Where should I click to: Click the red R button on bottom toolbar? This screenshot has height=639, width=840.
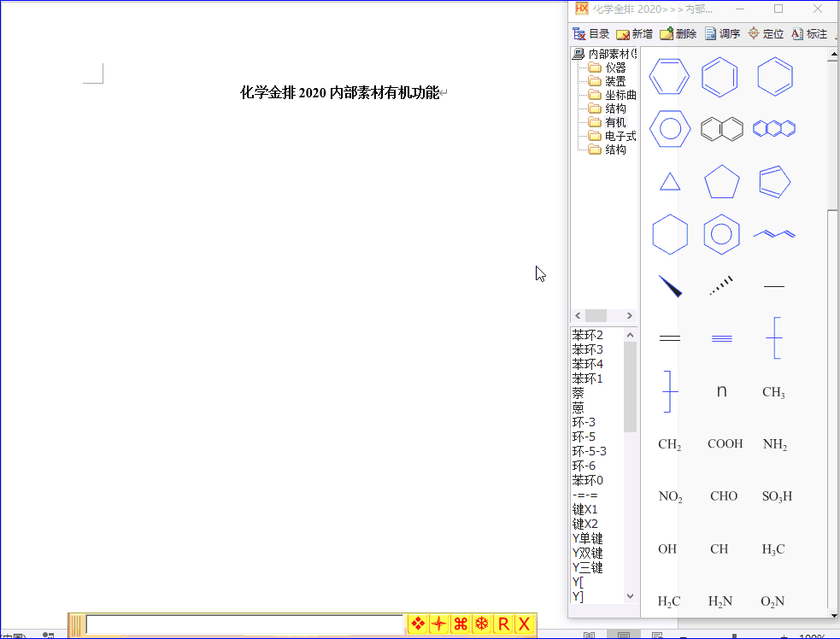point(503,624)
